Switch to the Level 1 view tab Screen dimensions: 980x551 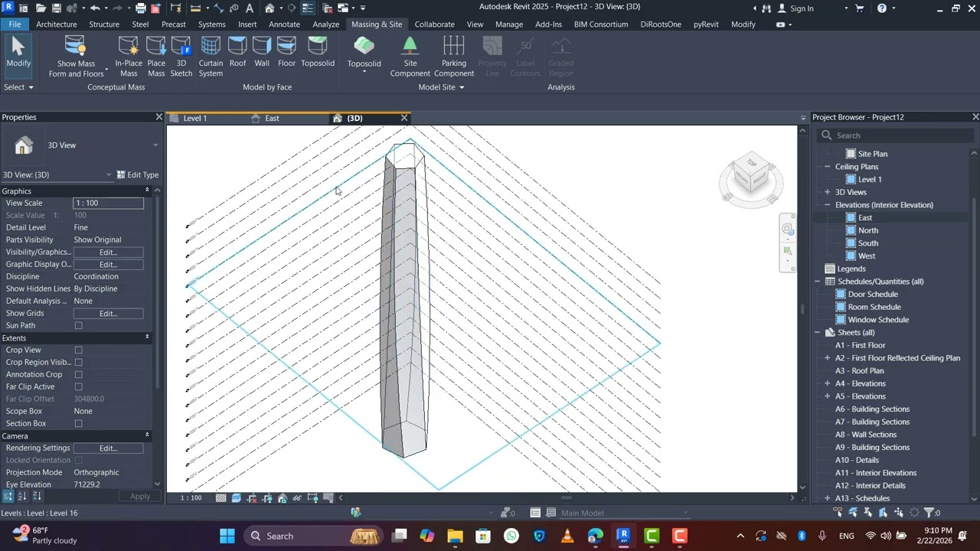click(195, 118)
